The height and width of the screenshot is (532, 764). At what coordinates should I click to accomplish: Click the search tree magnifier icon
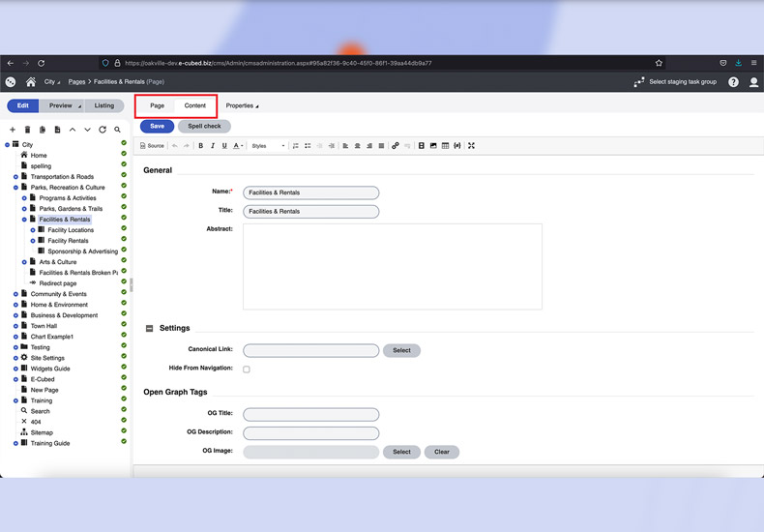118,130
